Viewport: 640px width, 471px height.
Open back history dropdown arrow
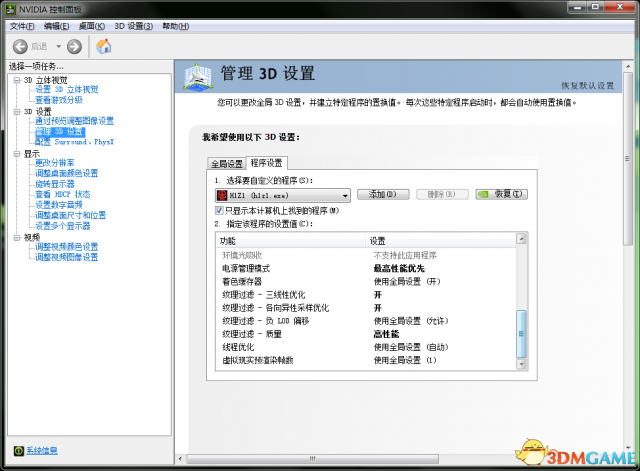(58, 47)
